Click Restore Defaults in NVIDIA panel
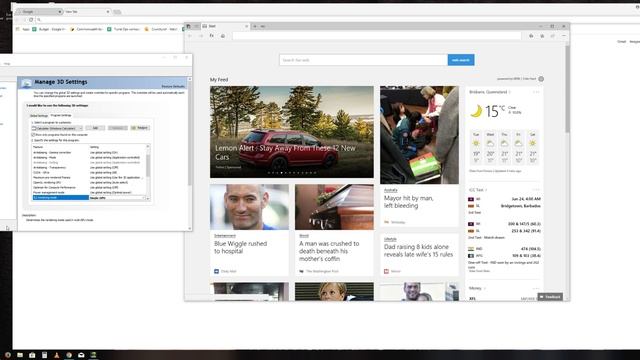The height and width of the screenshot is (360, 640). (173, 86)
